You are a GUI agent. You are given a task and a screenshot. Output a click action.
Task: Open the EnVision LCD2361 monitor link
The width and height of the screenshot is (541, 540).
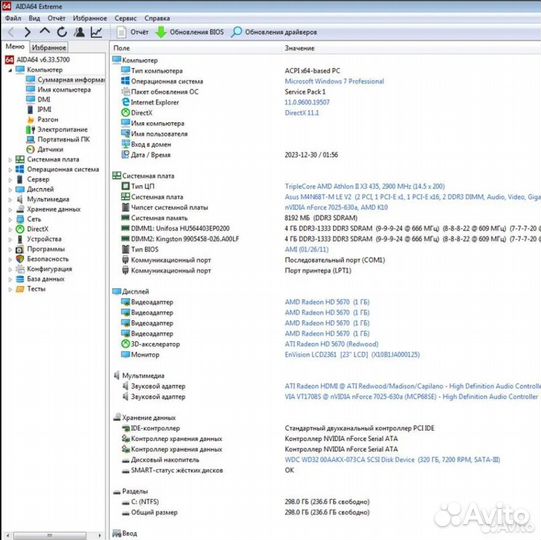pyautogui.click(x=352, y=355)
